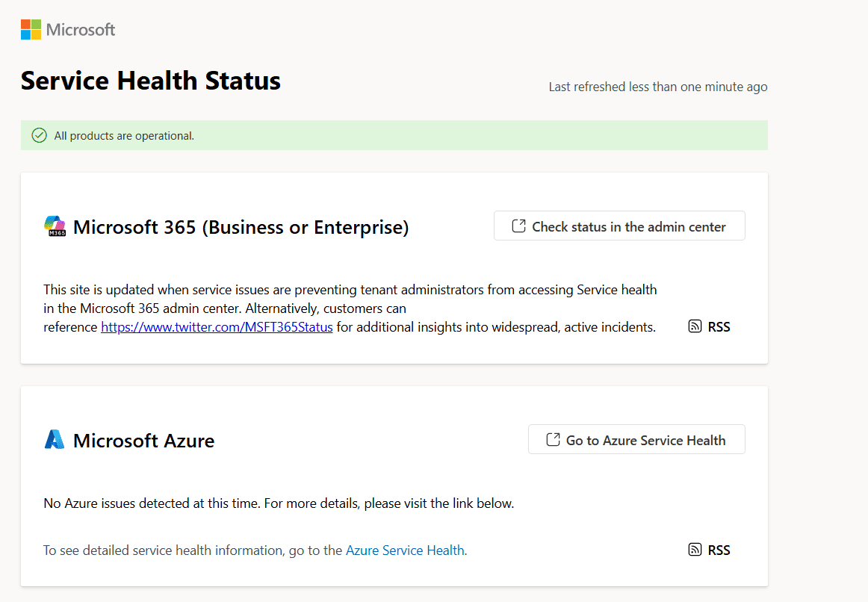Click the Microsoft wordmark text in header
The image size is (868, 602).
(81, 30)
